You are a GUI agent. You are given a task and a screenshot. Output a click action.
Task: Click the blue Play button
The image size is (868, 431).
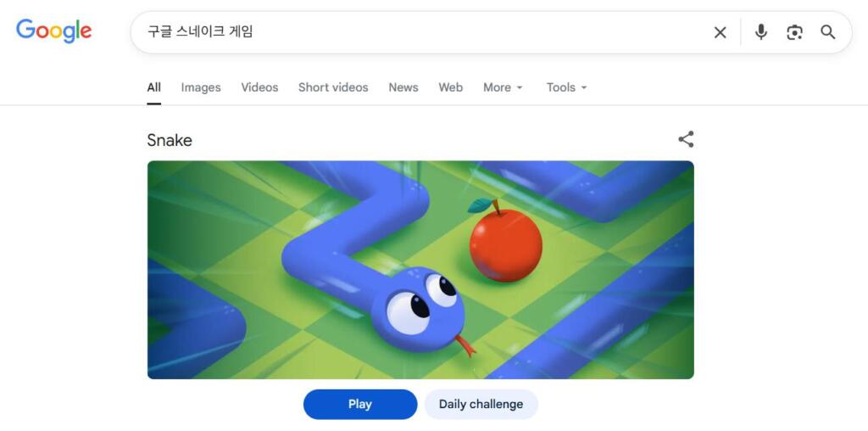359,405
